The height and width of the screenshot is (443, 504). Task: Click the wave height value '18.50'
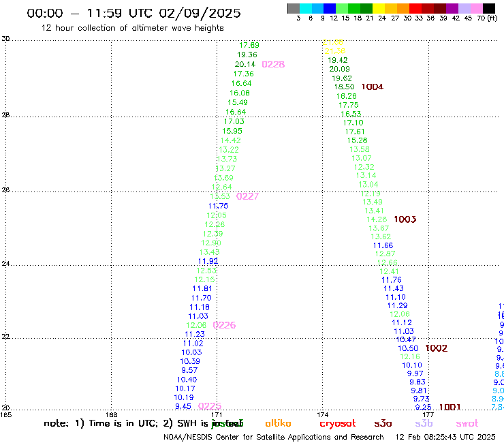(344, 87)
